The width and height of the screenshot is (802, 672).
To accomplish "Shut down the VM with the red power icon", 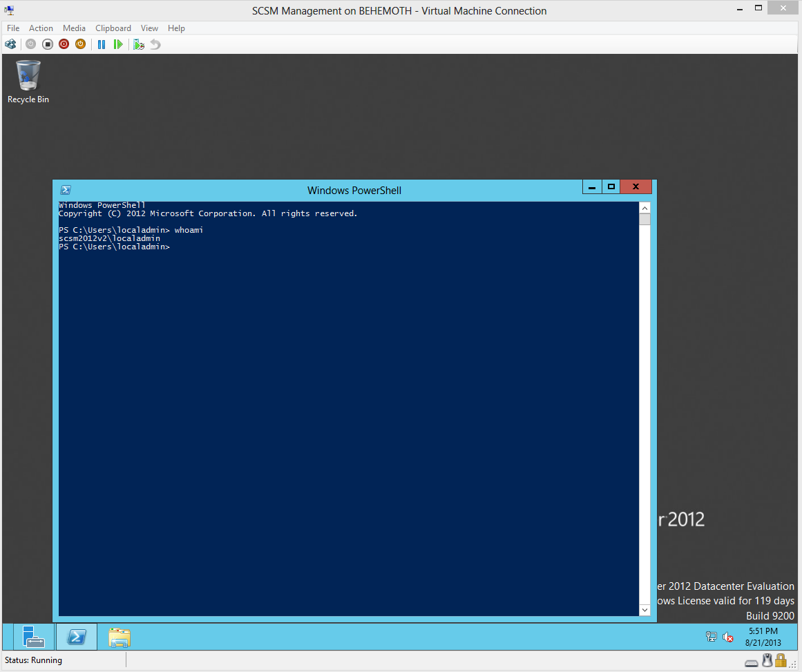I will point(64,44).
